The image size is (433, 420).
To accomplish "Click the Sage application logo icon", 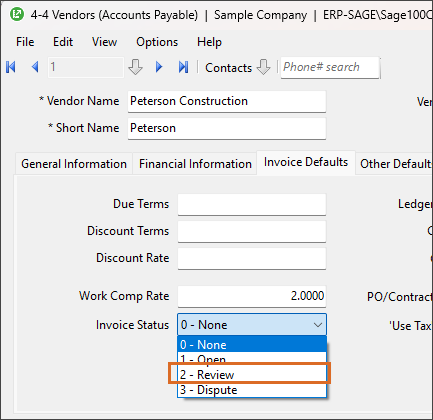I will click(x=17, y=14).
